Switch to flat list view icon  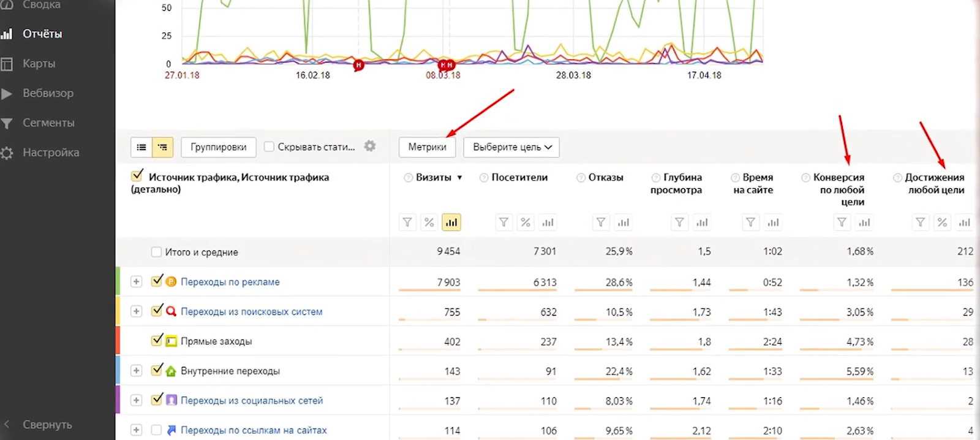[141, 147]
